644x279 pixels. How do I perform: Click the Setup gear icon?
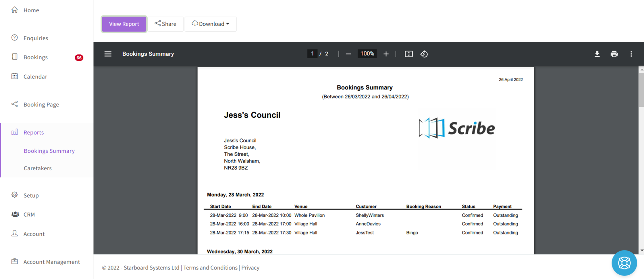pyautogui.click(x=15, y=195)
